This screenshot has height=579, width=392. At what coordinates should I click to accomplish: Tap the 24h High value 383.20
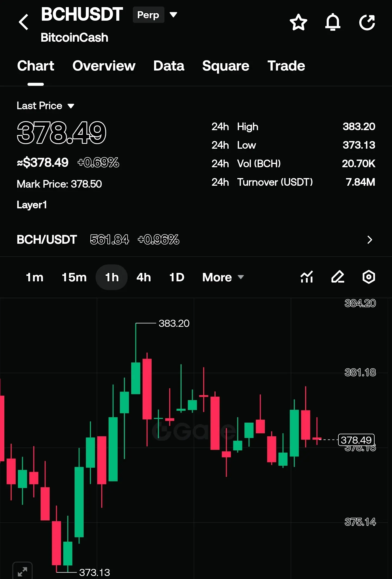point(359,127)
